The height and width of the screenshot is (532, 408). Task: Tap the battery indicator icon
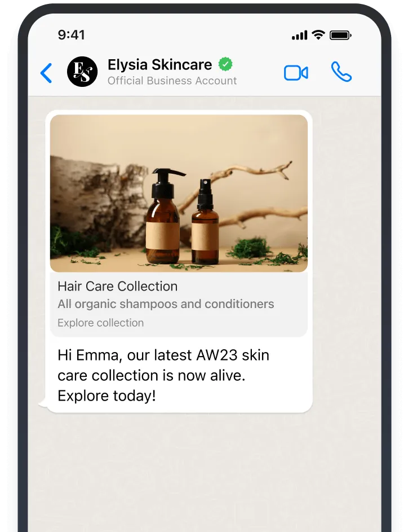(340, 35)
